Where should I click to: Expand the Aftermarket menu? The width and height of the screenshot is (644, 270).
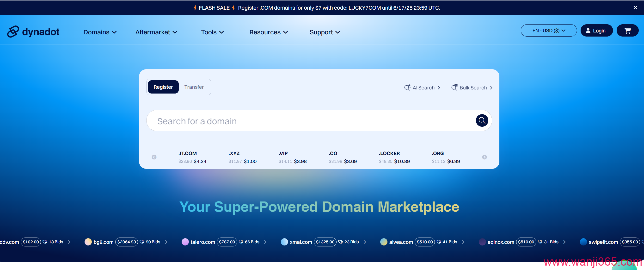[156, 32]
